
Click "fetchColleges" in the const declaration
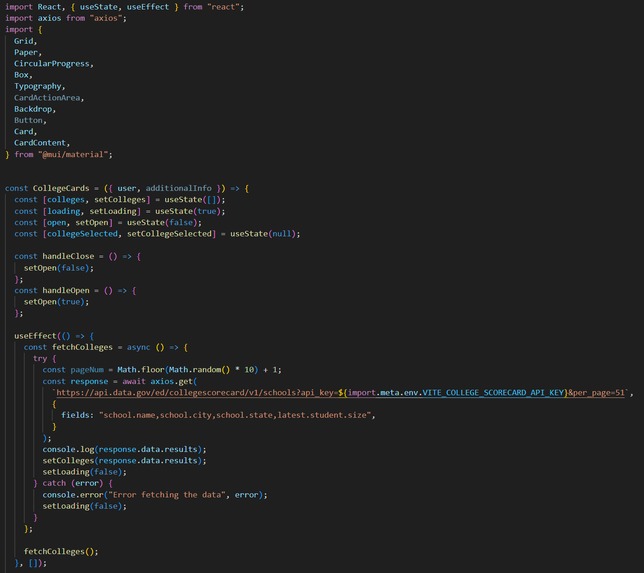[x=82, y=347]
